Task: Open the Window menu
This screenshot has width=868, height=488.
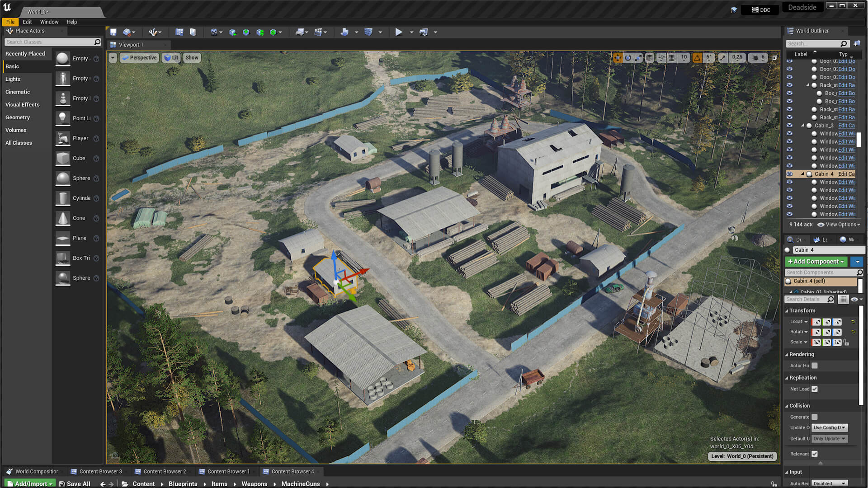Action: click(49, 22)
